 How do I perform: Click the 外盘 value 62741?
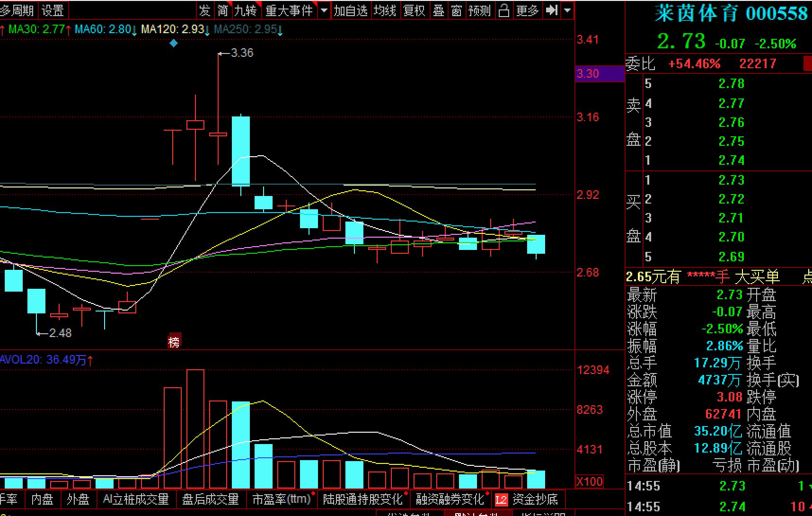[723, 414]
